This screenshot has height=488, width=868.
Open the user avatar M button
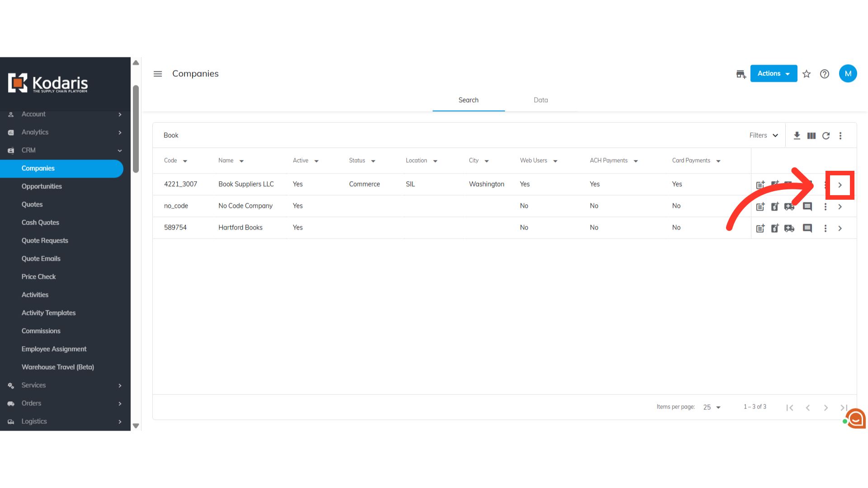click(848, 74)
